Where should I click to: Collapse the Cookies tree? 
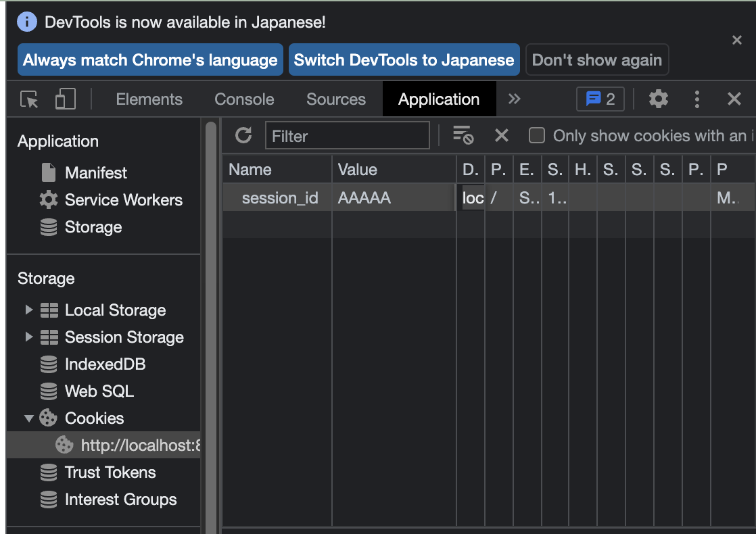28,418
